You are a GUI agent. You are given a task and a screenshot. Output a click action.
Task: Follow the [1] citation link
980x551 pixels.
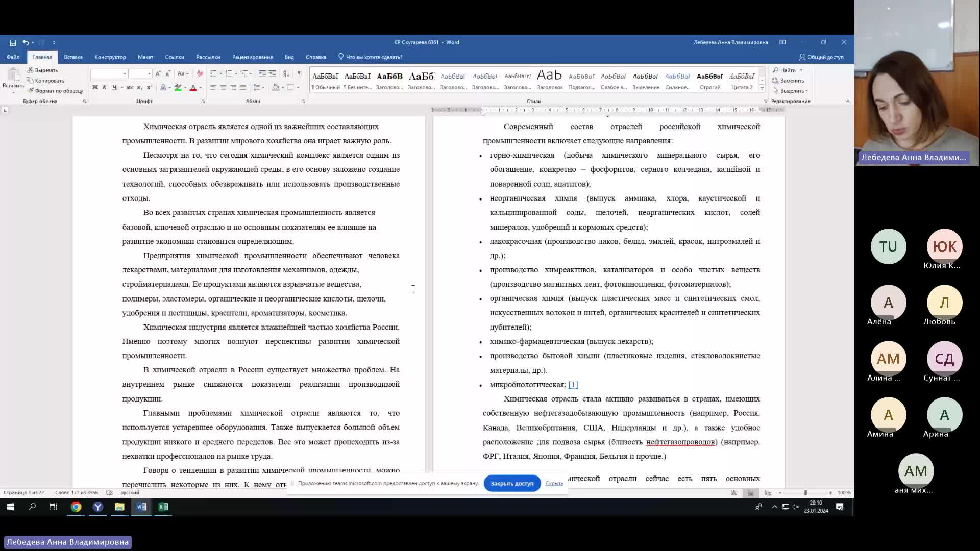573,385
